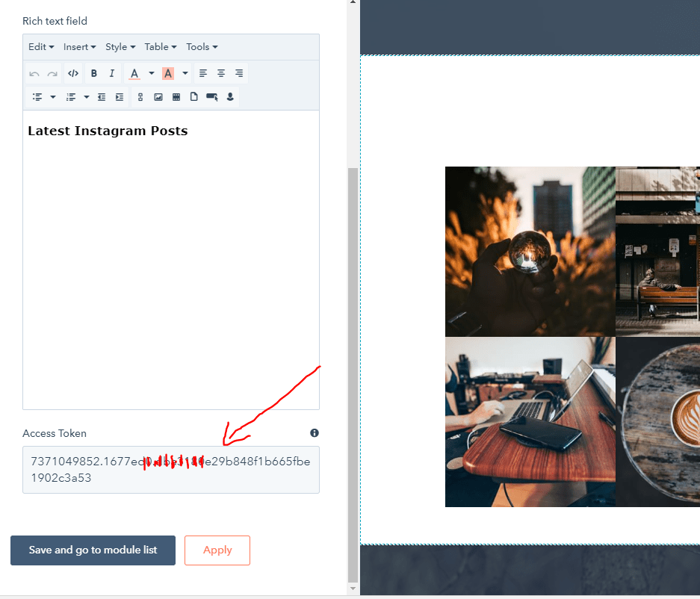Apply center text alignment

[x=220, y=73]
